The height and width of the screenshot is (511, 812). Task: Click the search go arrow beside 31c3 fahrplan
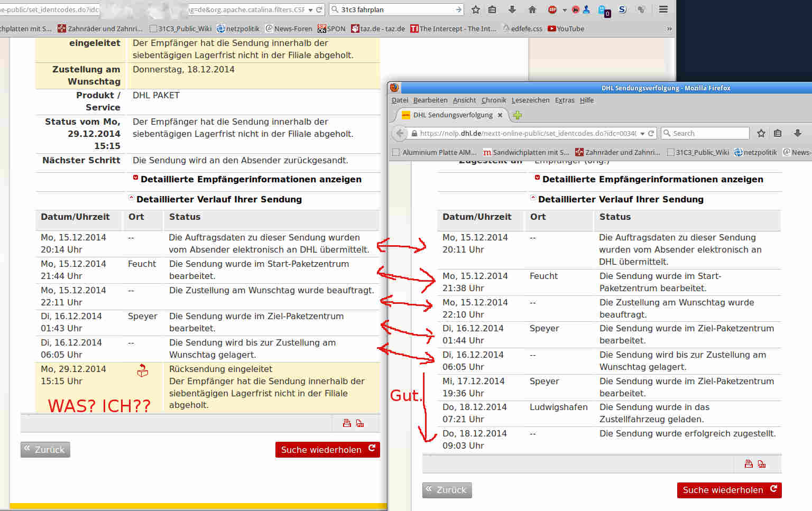tap(458, 10)
